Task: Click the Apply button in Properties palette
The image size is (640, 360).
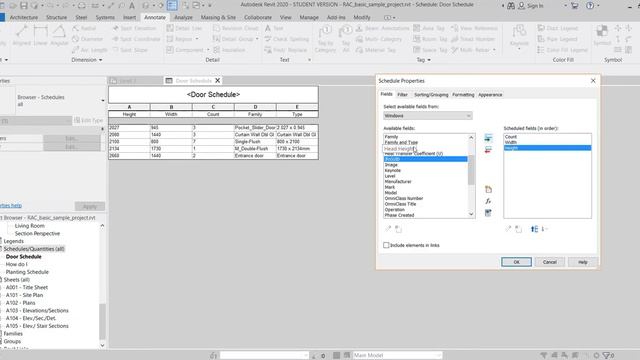Action: 90,206
